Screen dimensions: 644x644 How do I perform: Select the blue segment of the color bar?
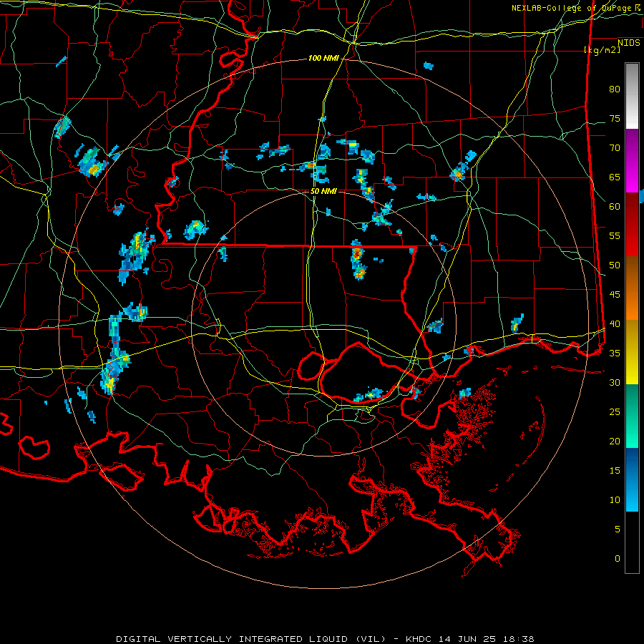pyautogui.click(x=632, y=479)
